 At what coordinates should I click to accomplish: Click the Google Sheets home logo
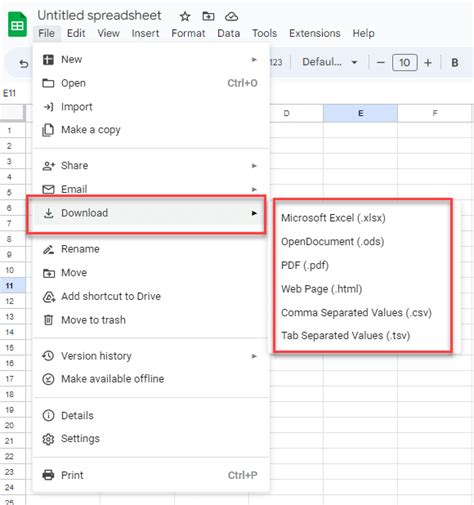(17, 24)
